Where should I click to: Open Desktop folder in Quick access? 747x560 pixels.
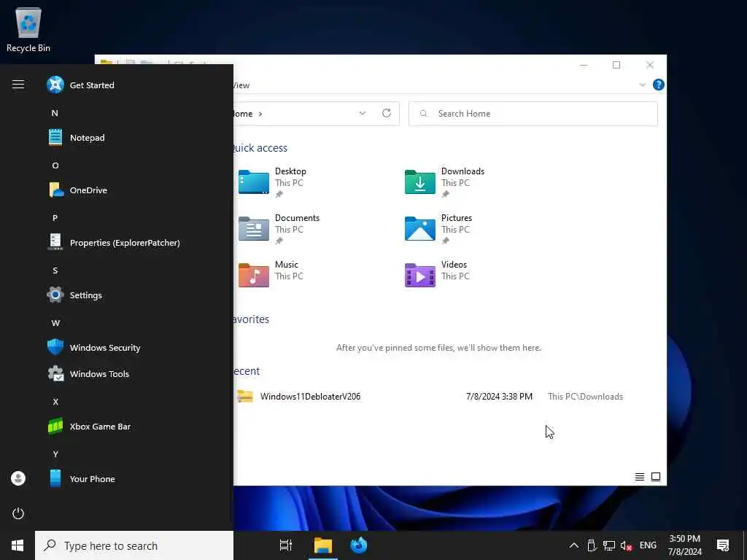click(273, 182)
